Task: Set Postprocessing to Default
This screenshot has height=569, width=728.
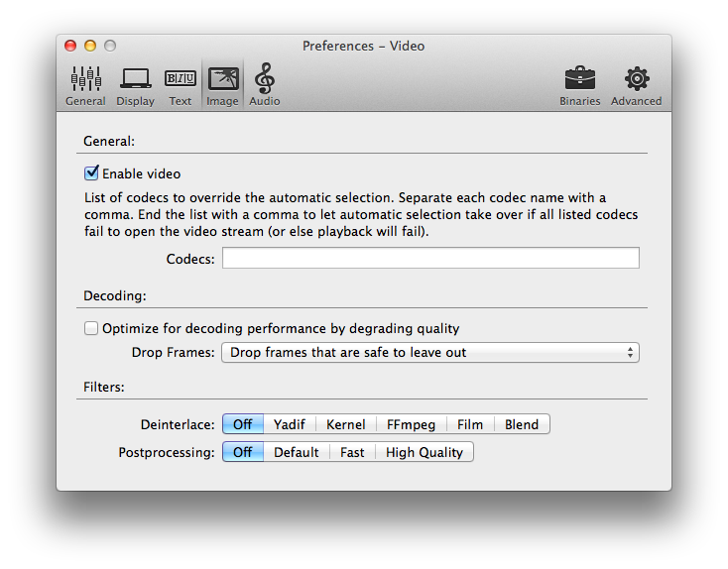Action: coord(297,452)
